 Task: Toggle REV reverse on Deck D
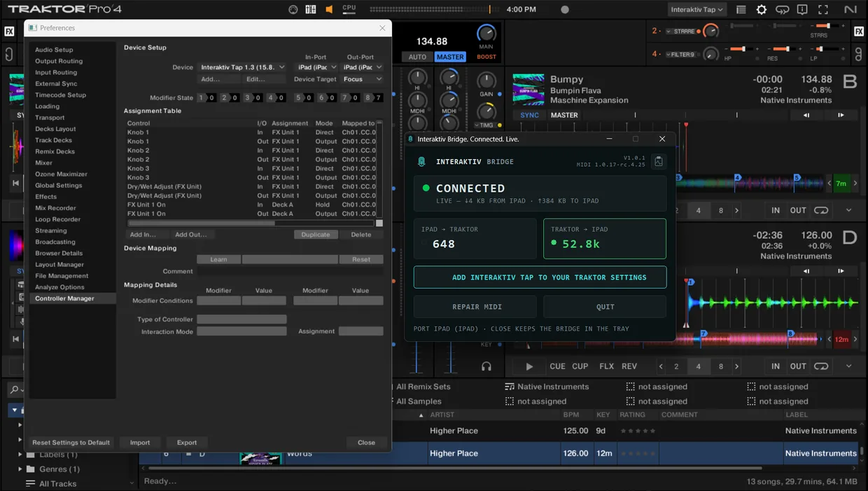pos(629,366)
